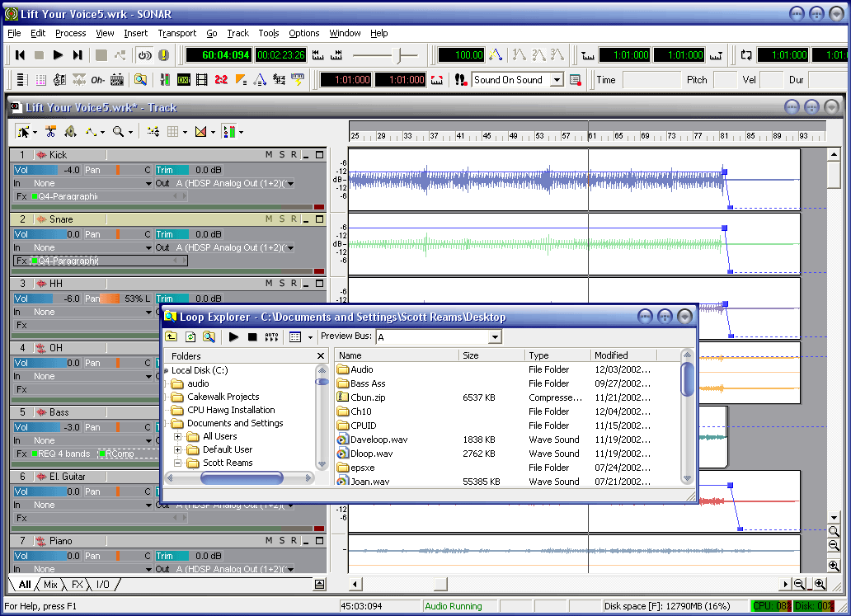
Task: Toggle Auto-preview in Loop Explorer
Action: click(x=271, y=336)
